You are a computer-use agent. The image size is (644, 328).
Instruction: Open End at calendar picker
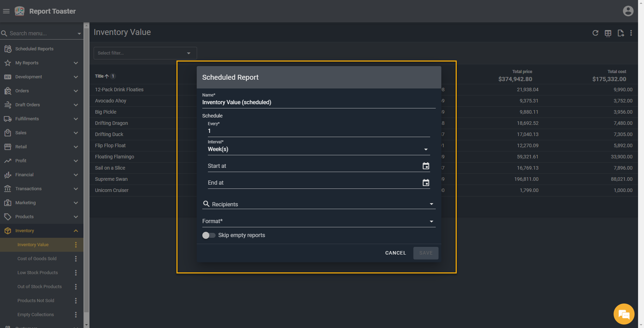(426, 183)
